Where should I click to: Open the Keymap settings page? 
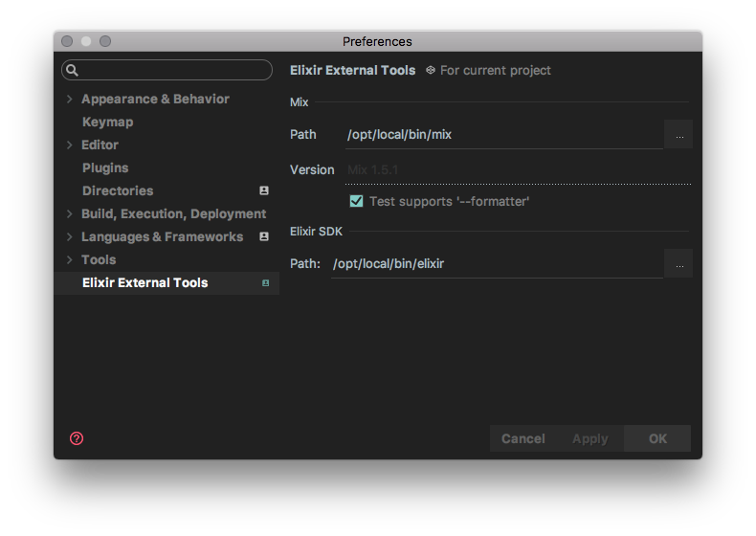pyautogui.click(x=107, y=122)
